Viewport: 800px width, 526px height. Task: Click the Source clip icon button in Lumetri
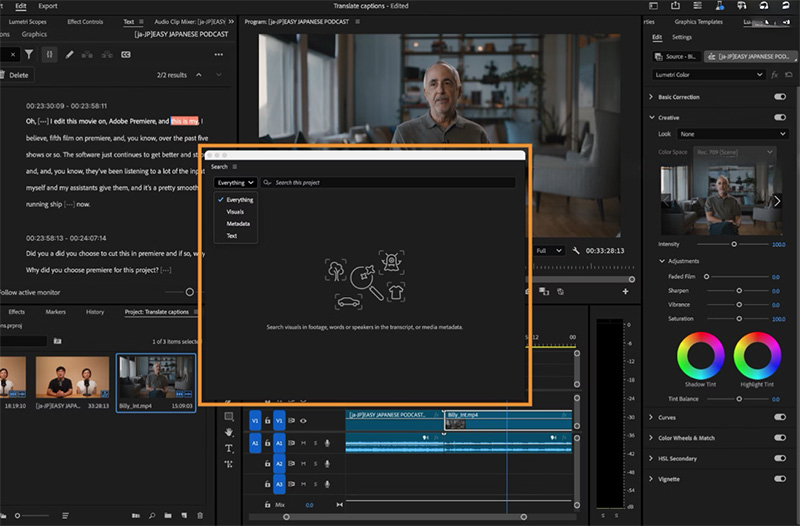[x=677, y=56]
